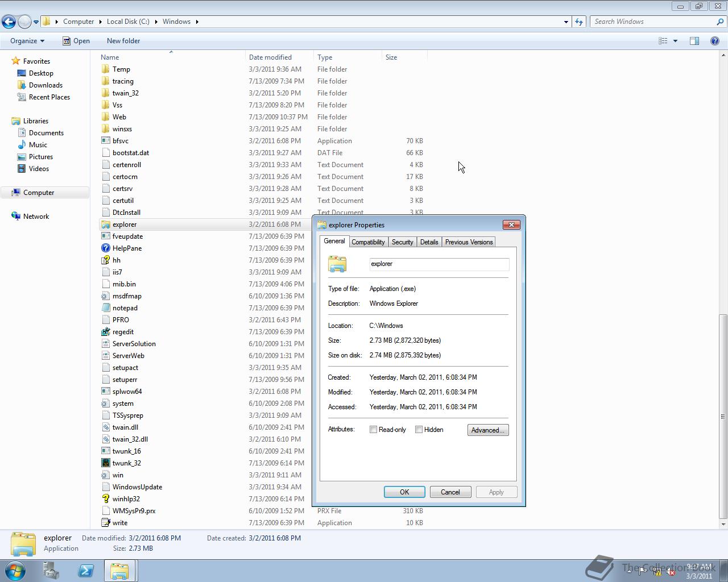Select the winsxs folder icon
This screenshot has height=582, width=728.
tap(105, 129)
